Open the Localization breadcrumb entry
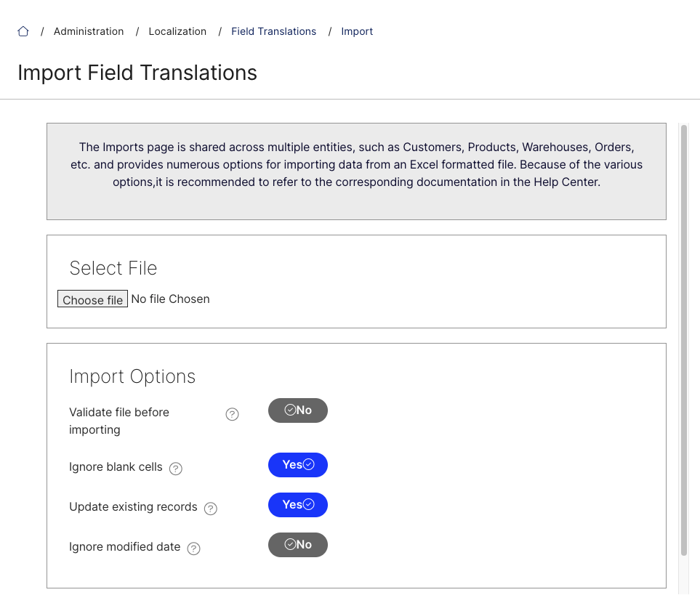The height and width of the screenshot is (595, 700). [x=177, y=31]
